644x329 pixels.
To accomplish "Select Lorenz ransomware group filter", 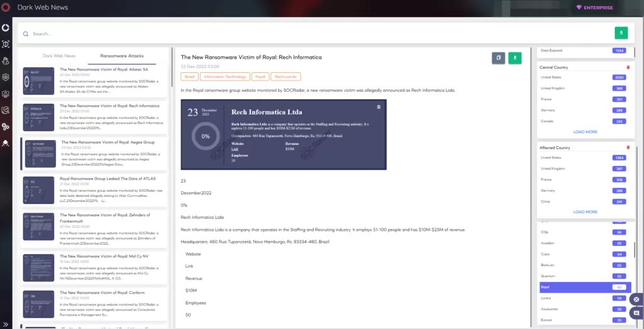I will click(x=586, y=298).
